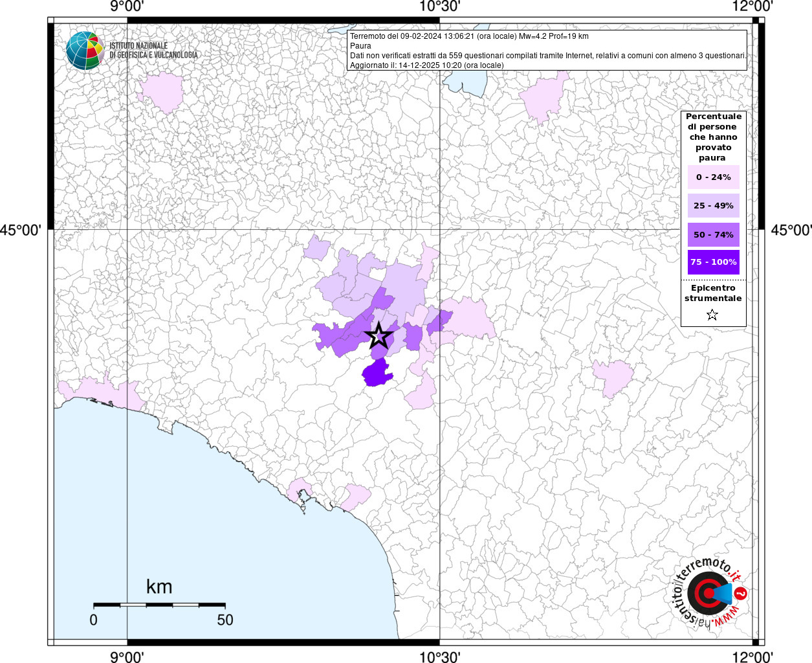The width and height of the screenshot is (812, 663).
Task: Click the darkest purple municipality south of epicenter
Action: (x=376, y=373)
